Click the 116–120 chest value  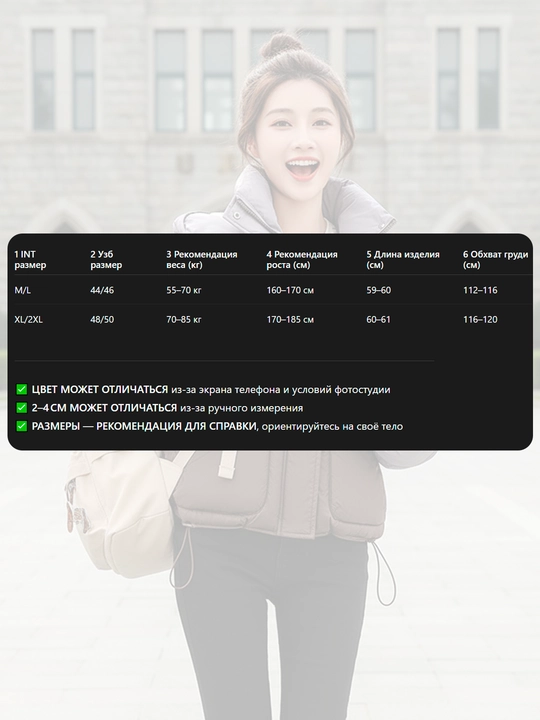tap(480, 320)
